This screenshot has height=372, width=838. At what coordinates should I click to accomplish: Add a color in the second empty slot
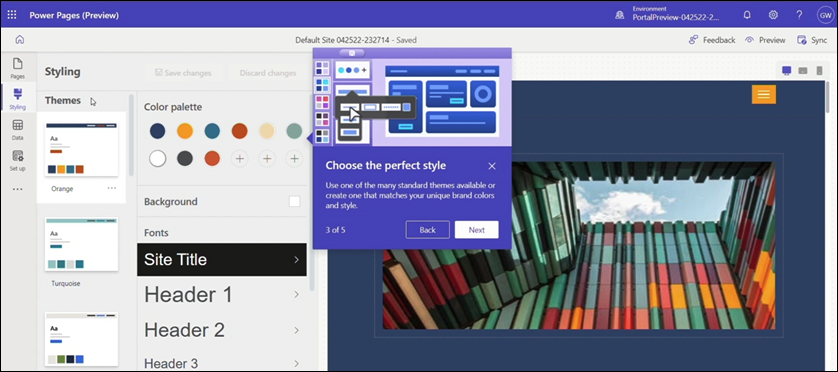[267, 158]
